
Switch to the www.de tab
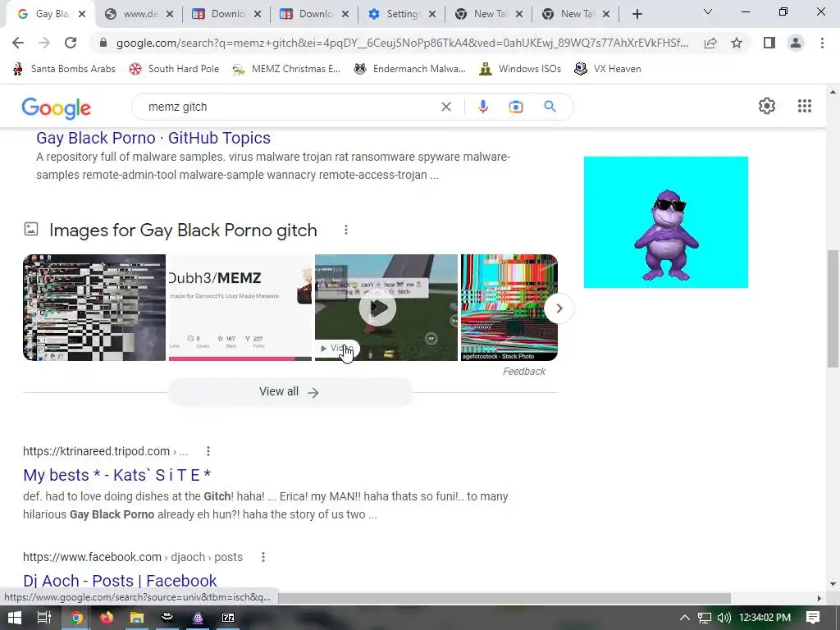[139, 15]
